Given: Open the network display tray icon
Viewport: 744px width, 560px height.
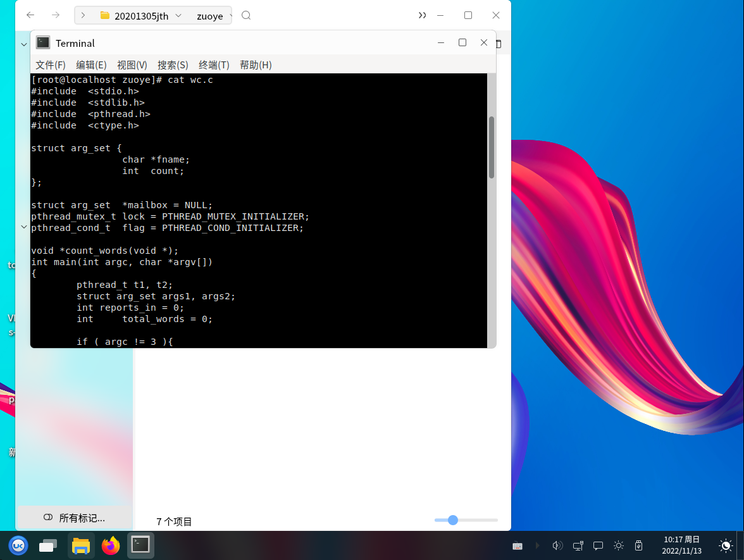Looking at the screenshot, I should pyautogui.click(x=578, y=545).
